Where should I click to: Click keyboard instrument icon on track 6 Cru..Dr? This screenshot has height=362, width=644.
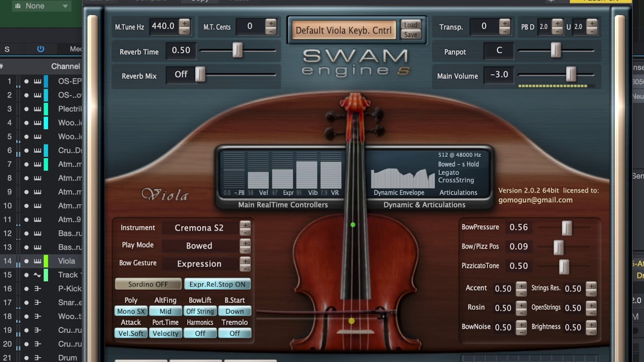click(37, 150)
